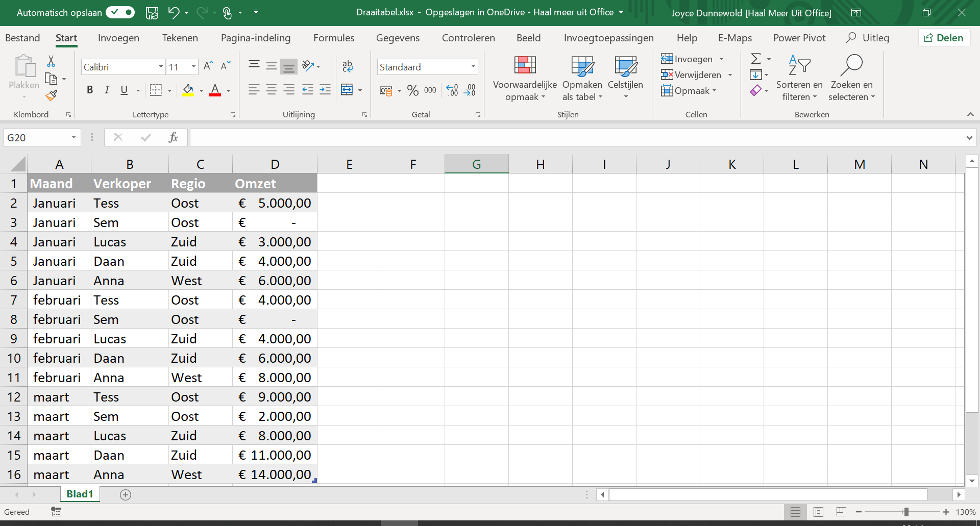This screenshot has height=526, width=980.
Task: Click the Borders icon
Action: [156, 90]
